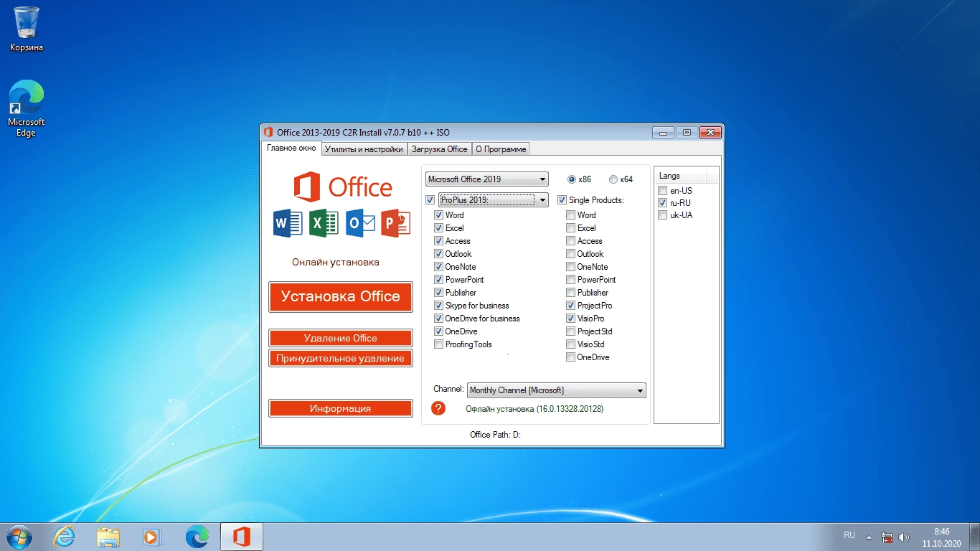Open File Explorer from taskbar
980x551 pixels.
click(108, 537)
